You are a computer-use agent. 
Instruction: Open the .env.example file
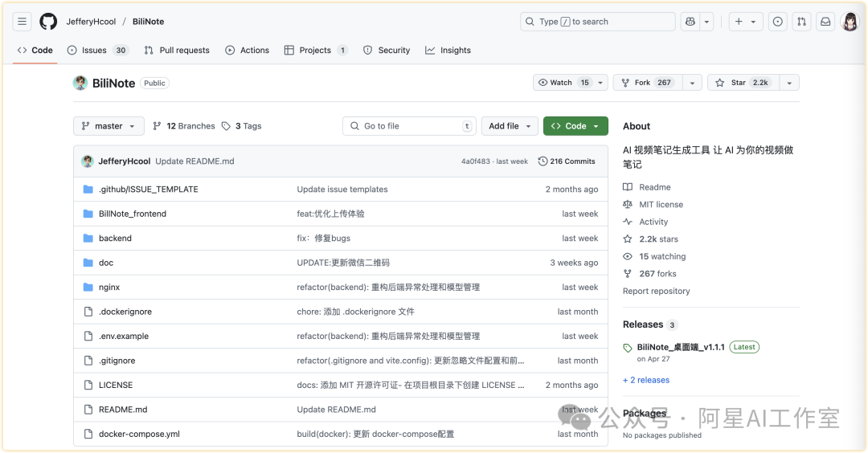click(x=124, y=336)
